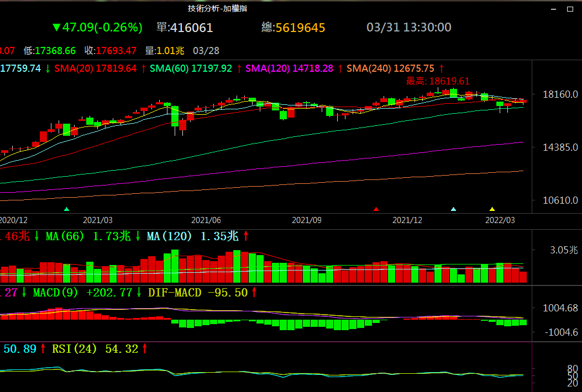Click the MACD(9) indicator label
This screenshot has height=392, width=582.
(55, 293)
